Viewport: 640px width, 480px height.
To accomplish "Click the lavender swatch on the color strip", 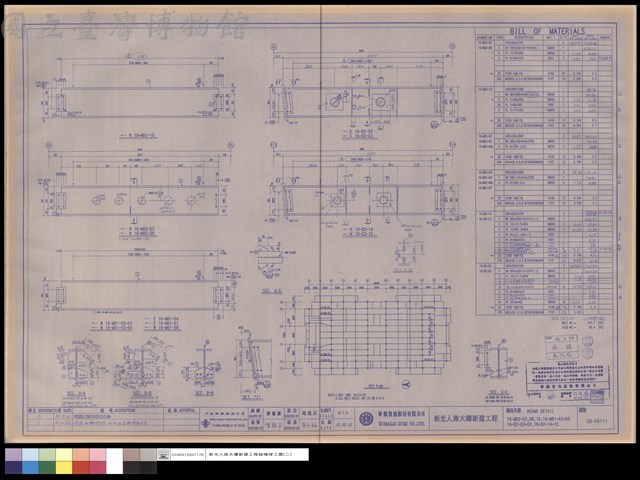I will point(13,455).
